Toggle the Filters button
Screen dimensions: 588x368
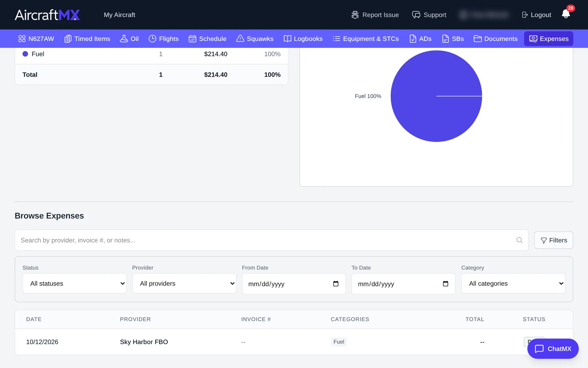(x=553, y=240)
